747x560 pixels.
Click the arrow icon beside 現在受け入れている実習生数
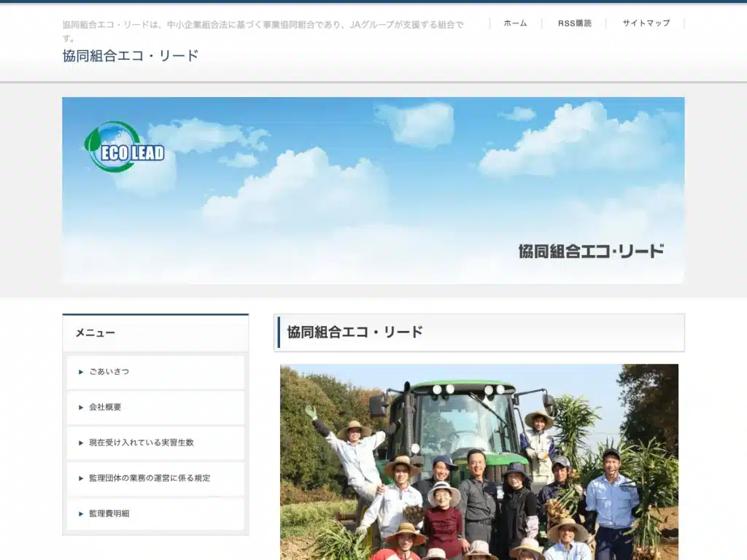click(x=81, y=443)
